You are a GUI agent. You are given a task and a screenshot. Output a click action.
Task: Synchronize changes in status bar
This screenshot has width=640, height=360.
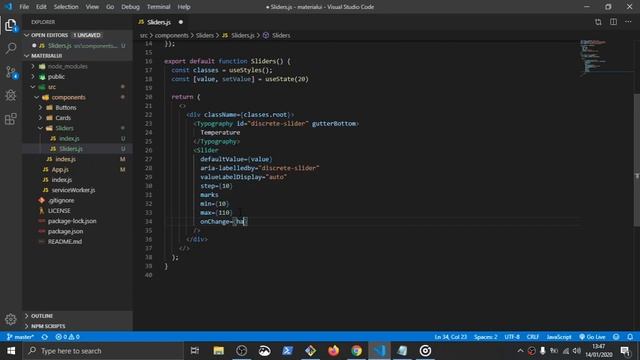click(44, 337)
